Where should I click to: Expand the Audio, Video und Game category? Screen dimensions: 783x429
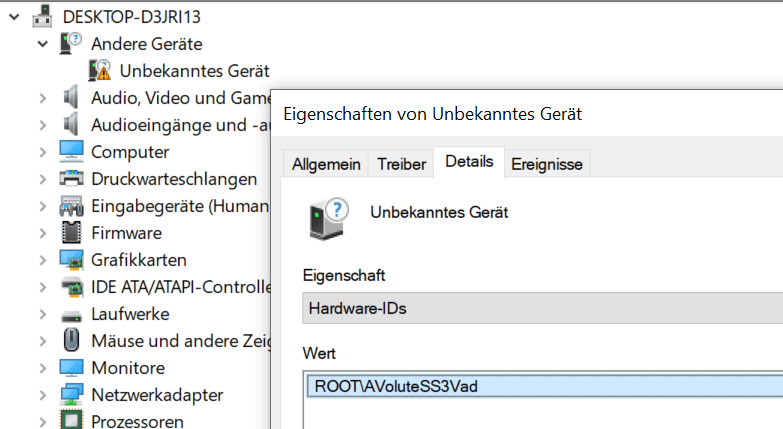point(43,98)
